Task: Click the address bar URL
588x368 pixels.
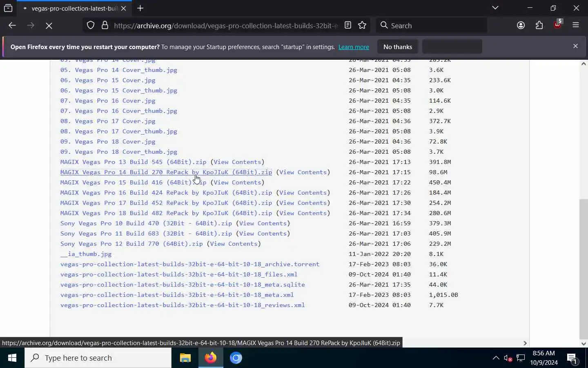Action: coord(226,25)
